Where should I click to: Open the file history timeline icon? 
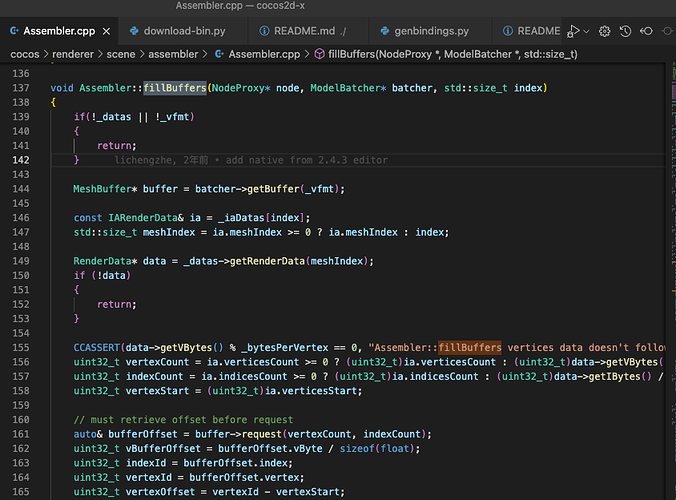[x=625, y=31]
